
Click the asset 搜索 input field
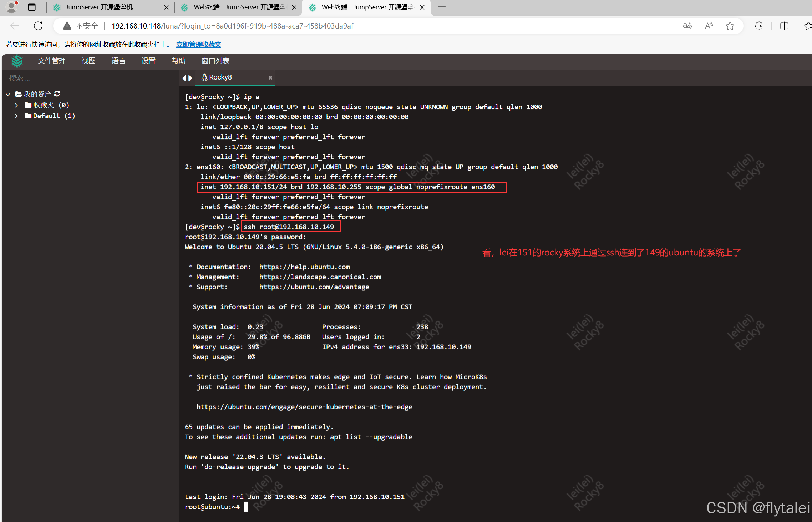pyautogui.click(x=91, y=78)
